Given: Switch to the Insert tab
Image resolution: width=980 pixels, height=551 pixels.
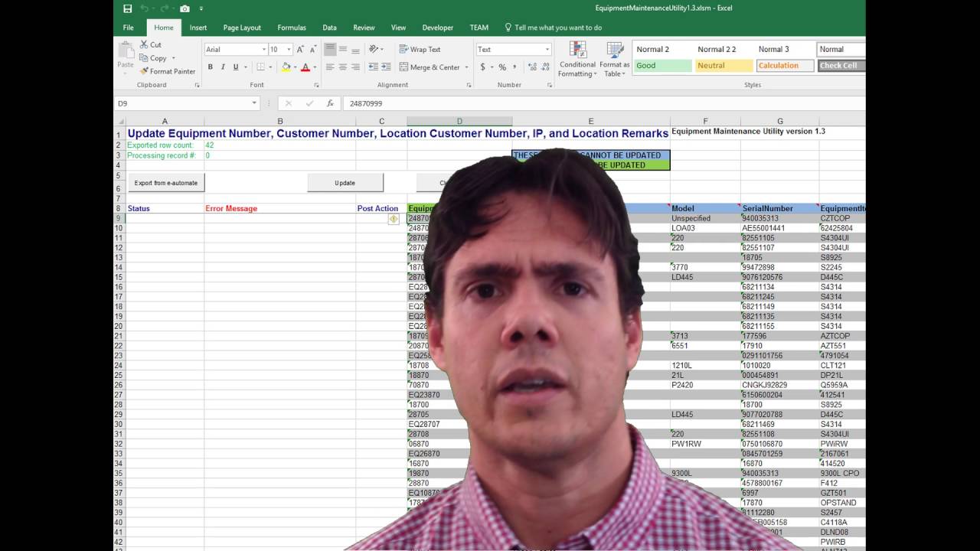Looking at the screenshot, I should 198,28.
